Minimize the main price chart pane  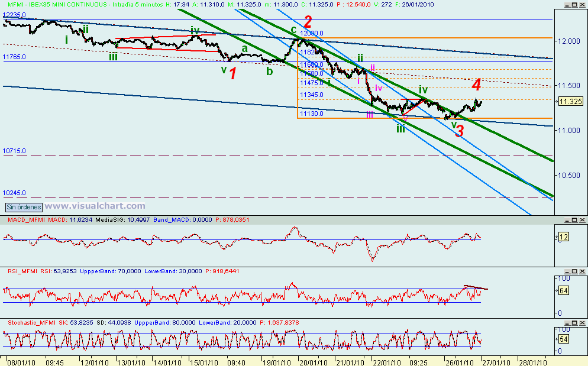coord(567,5)
